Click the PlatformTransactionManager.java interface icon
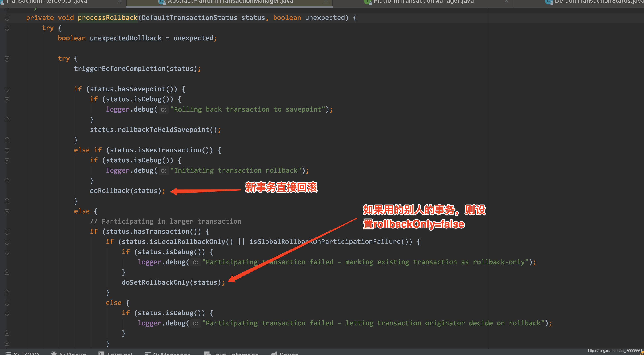 pos(367,2)
